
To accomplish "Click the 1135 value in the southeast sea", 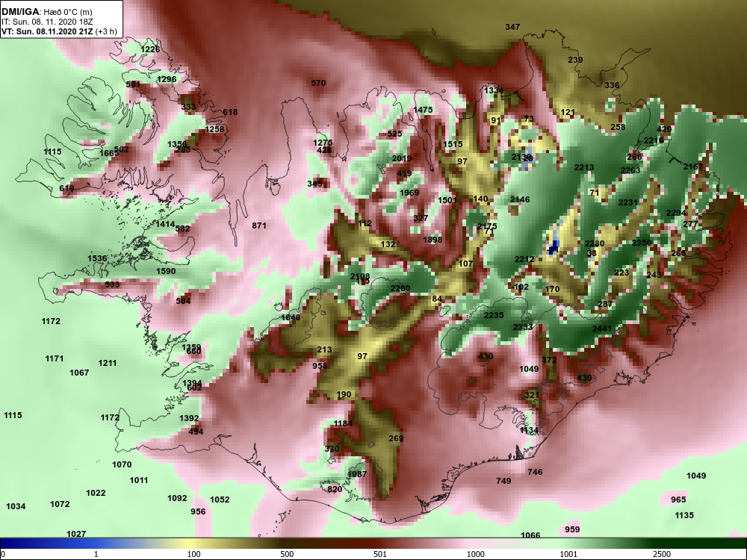I will pyautogui.click(x=684, y=515).
